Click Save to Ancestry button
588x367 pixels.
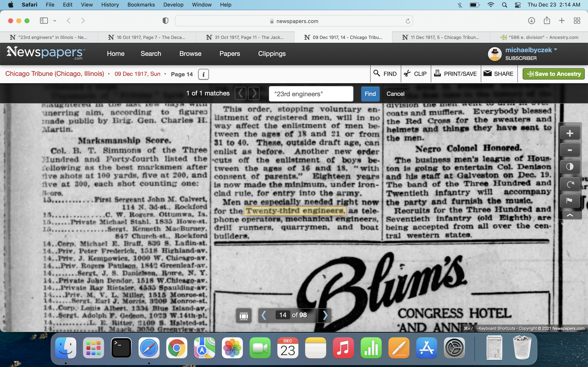pos(553,74)
